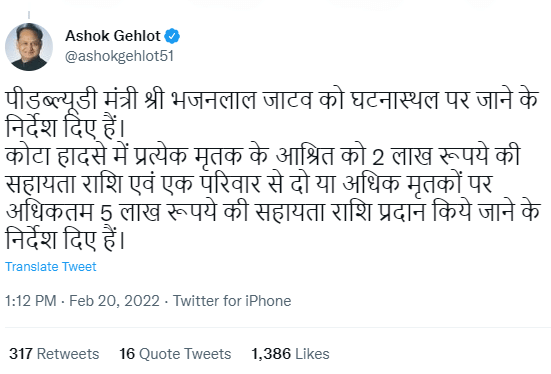This screenshot has width=551, height=374.
Task: See who gave 1,386 Likes
Action: coord(290,354)
